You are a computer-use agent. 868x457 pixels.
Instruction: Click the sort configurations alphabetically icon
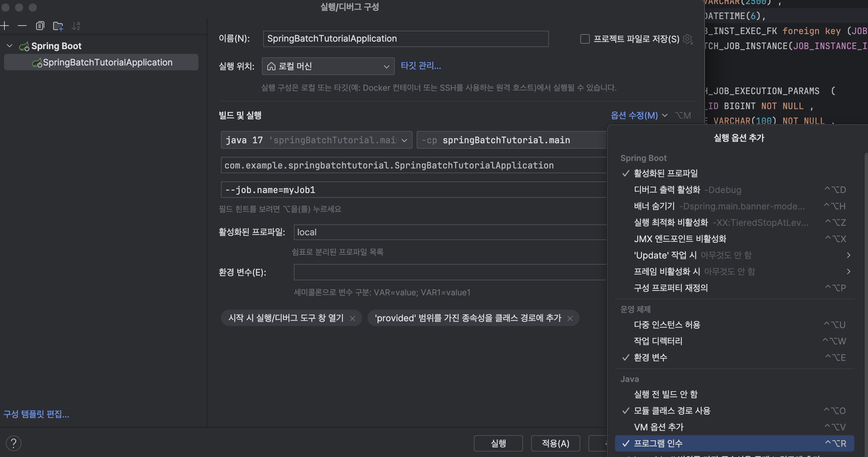pyautogui.click(x=76, y=26)
